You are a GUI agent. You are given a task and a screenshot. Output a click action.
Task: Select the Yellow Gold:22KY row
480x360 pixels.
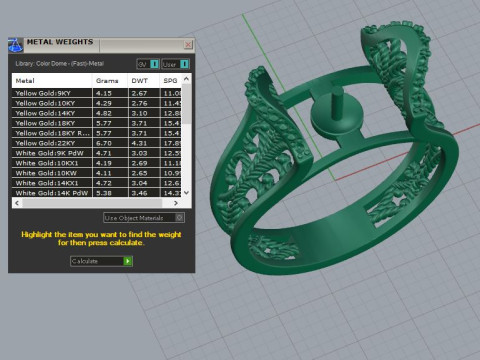pyautogui.click(x=97, y=143)
